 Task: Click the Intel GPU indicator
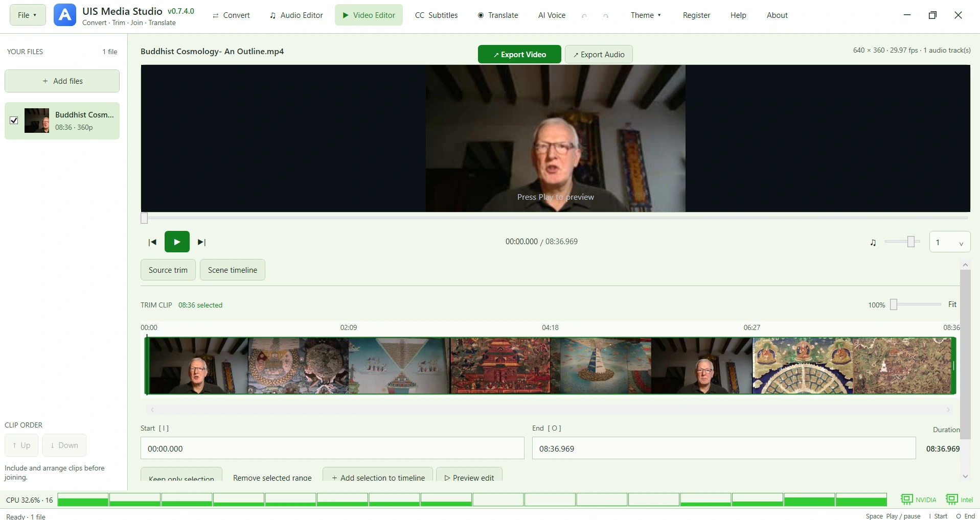click(960, 500)
